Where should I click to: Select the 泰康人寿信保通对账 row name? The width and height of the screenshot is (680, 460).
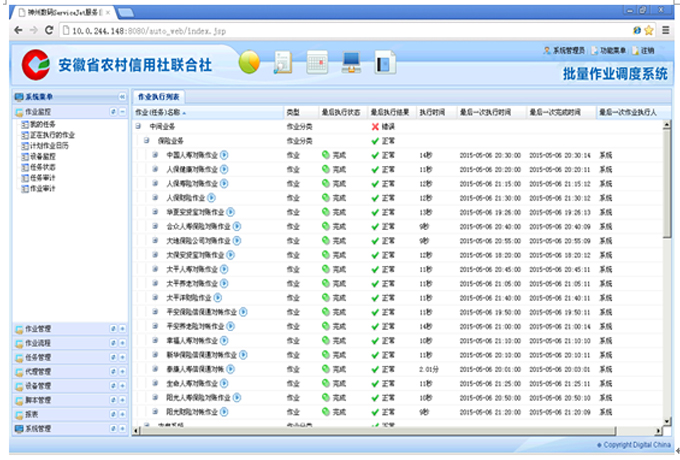pos(195,369)
